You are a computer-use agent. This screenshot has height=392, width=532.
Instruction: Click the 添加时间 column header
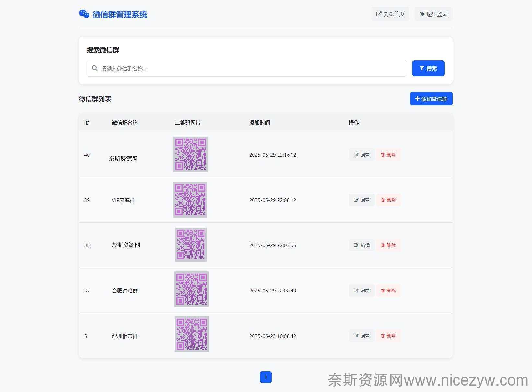point(260,123)
